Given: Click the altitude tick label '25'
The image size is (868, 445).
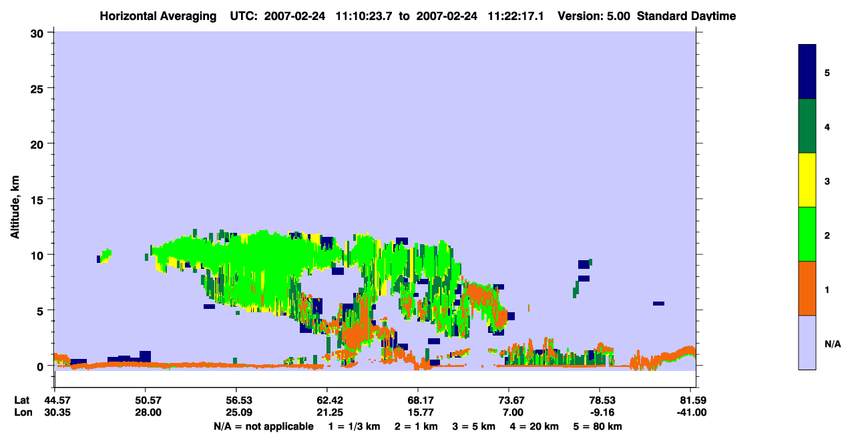Looking at the screenshot, I should (39, 88).
